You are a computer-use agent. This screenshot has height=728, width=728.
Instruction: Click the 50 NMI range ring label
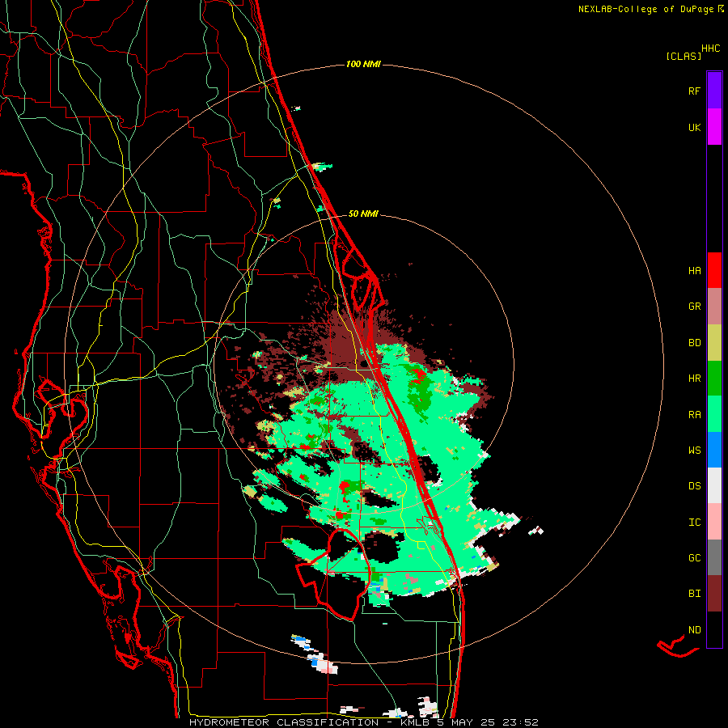point(363,214)
